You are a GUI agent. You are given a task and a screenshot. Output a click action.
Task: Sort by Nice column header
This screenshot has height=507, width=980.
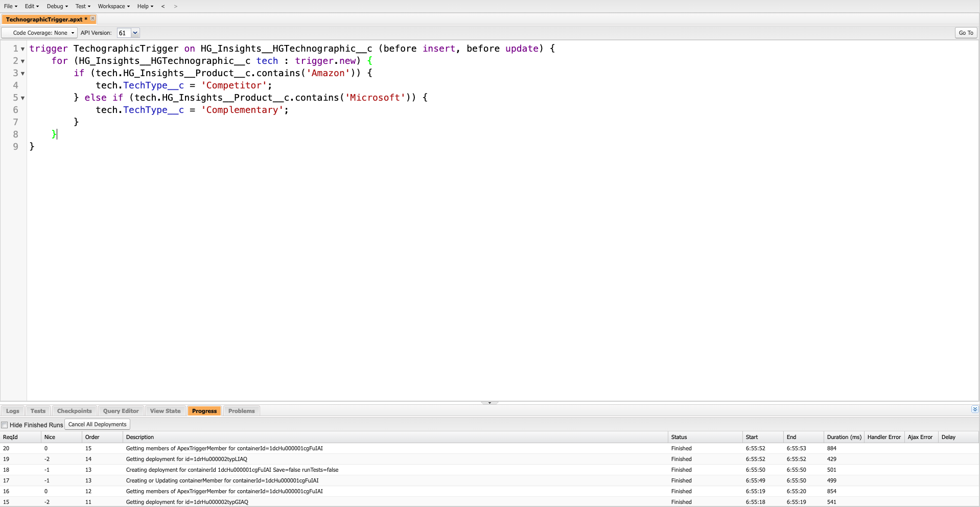click(61, 437)
